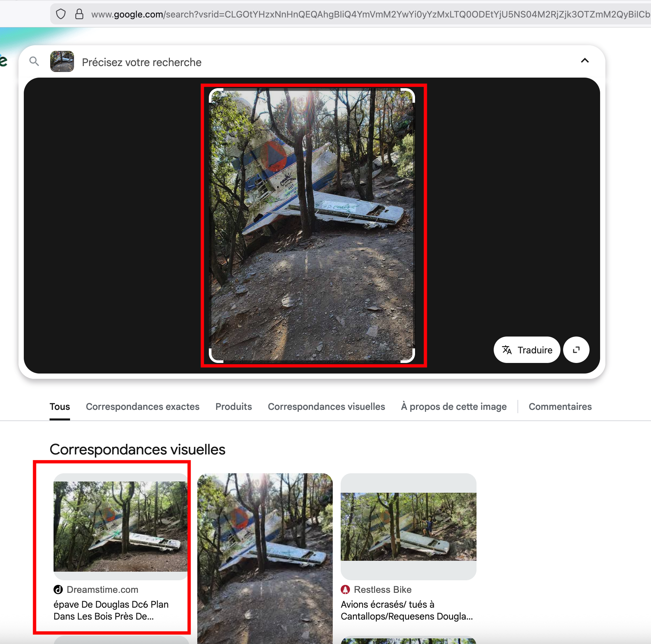Click the Dreamstime.com favicon icon
The width and height of the screenshot is (651, 644).
[58, 590]
